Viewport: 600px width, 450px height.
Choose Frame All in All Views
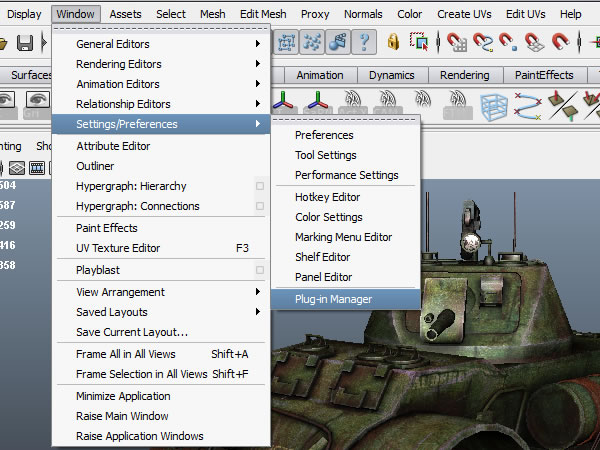(161, 354)
